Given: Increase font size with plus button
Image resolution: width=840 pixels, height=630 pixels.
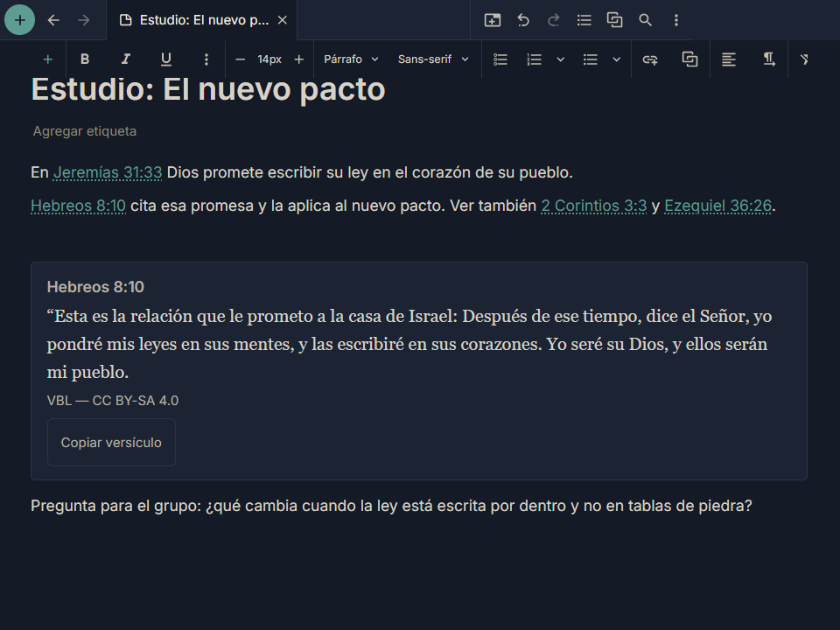Looking at the screenshot, I should click(299, 59).
